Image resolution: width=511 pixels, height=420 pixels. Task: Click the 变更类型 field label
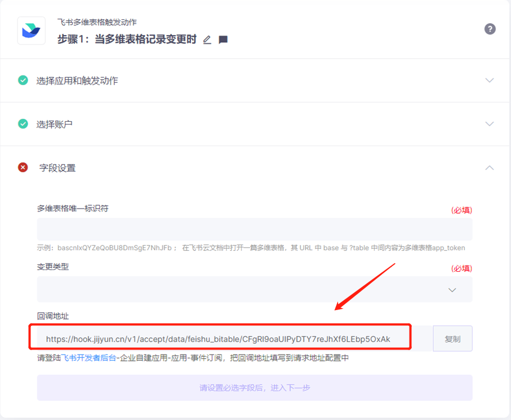point(53,267)
